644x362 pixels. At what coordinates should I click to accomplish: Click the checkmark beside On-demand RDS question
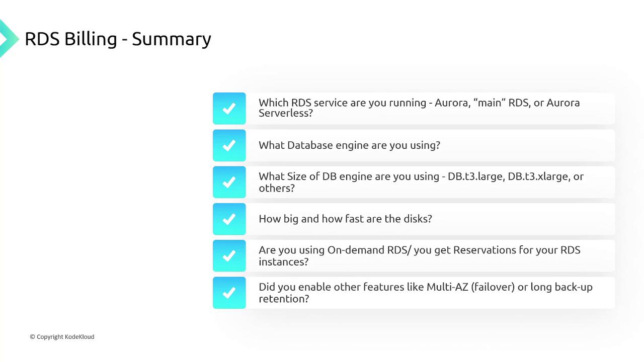pos(229,256)
